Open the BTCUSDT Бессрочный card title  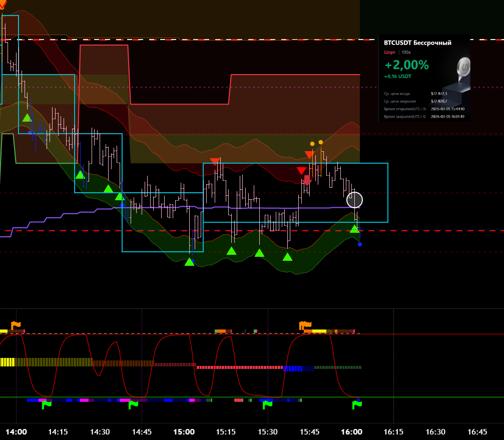pos(417,43)
